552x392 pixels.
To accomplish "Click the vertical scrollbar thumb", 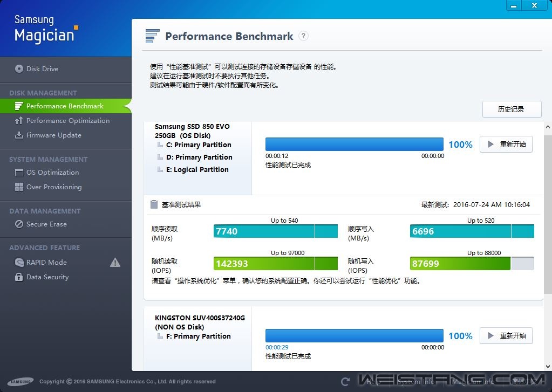I will click(x=548, y=214).
